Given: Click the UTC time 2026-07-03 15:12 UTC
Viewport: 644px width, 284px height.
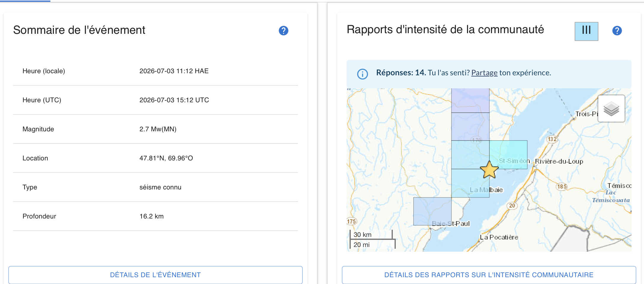Looking at the screenshot, I should (174, 100).
